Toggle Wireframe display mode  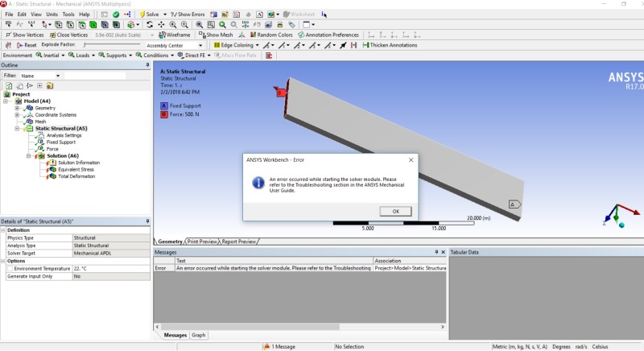(175, 35)
